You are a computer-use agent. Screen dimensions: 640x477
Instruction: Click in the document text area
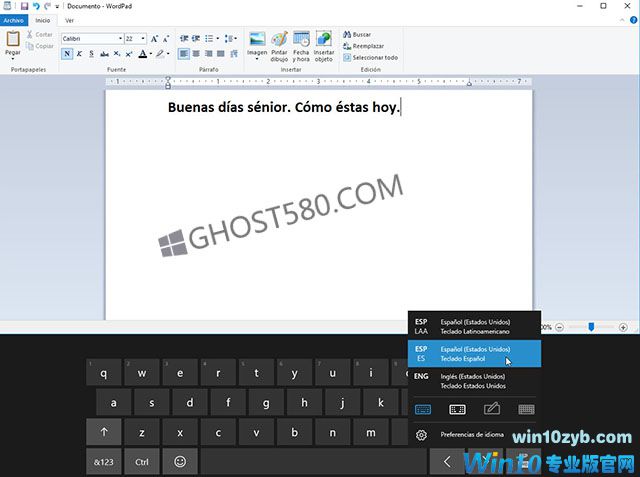(x=319, y=204)
